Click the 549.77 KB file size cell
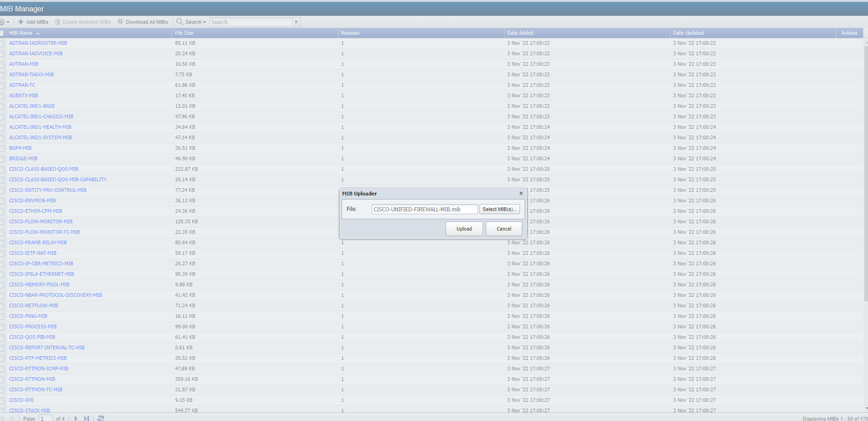Screen dimensions: 868x421 pyautogui.click(x=187, y=410)
